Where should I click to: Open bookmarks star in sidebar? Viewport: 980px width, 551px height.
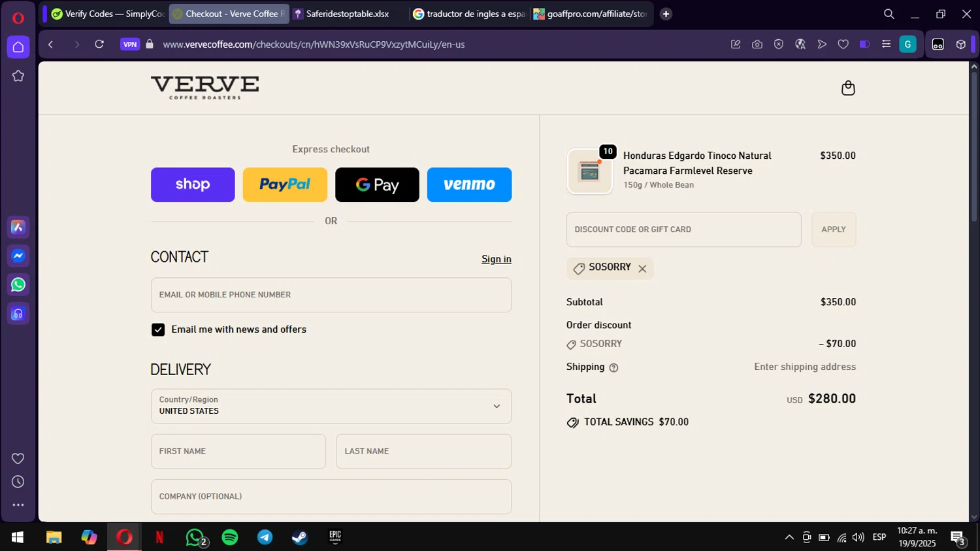tap(18, 76)
